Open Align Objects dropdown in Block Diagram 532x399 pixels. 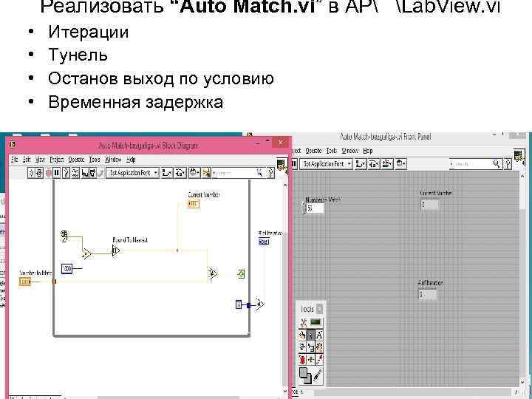click(166, 173)
